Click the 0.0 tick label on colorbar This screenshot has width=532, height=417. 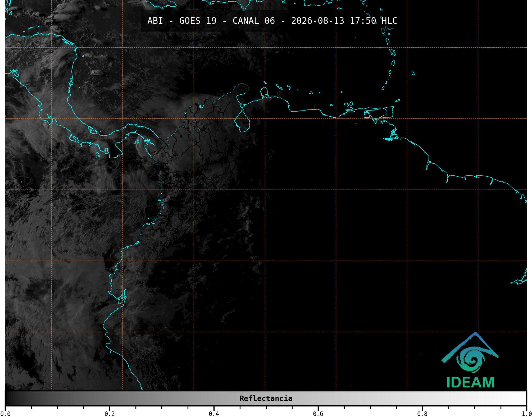tap(6, 414)
